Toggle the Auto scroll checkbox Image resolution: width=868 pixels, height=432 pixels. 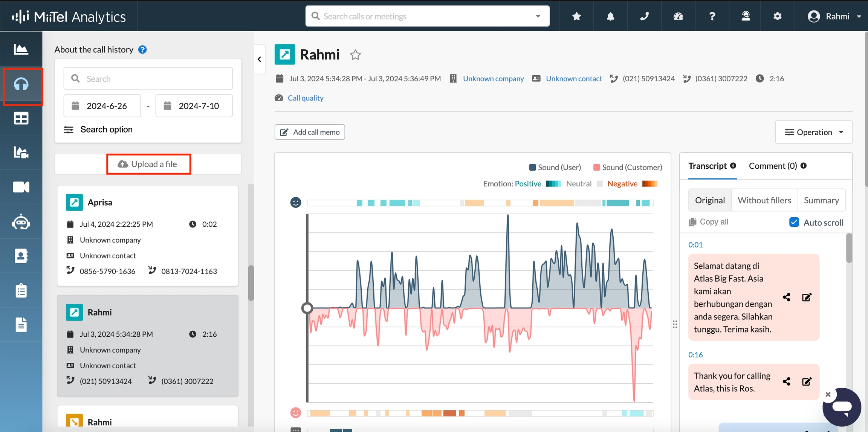point(794,222)
